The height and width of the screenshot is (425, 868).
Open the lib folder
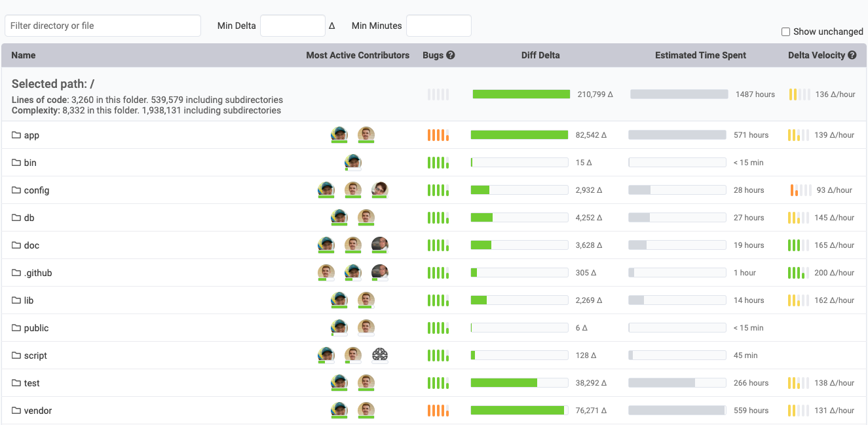coord(28,300)
